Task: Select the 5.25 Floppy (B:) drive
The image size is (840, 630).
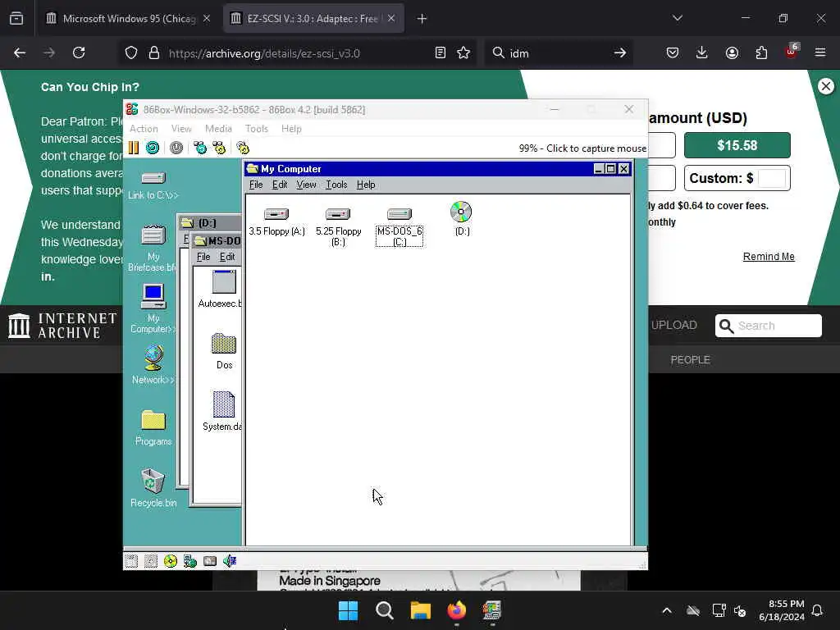Action: point(338,227)
